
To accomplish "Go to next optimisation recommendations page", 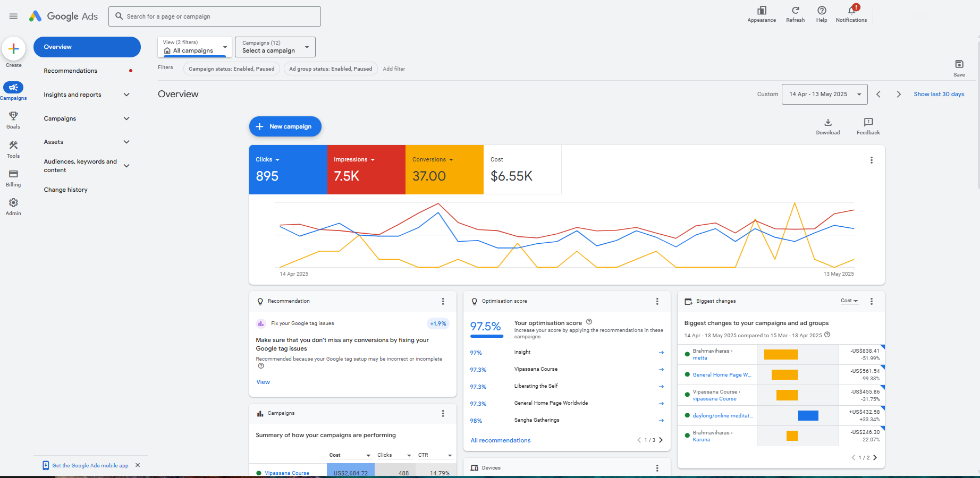I will [x=661, y=440].
